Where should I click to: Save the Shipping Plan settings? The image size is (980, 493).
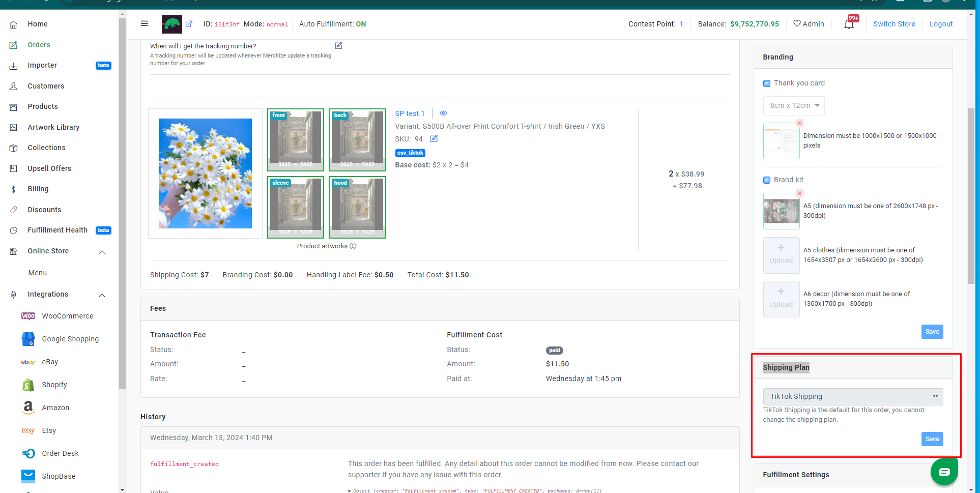pos(932,439)
